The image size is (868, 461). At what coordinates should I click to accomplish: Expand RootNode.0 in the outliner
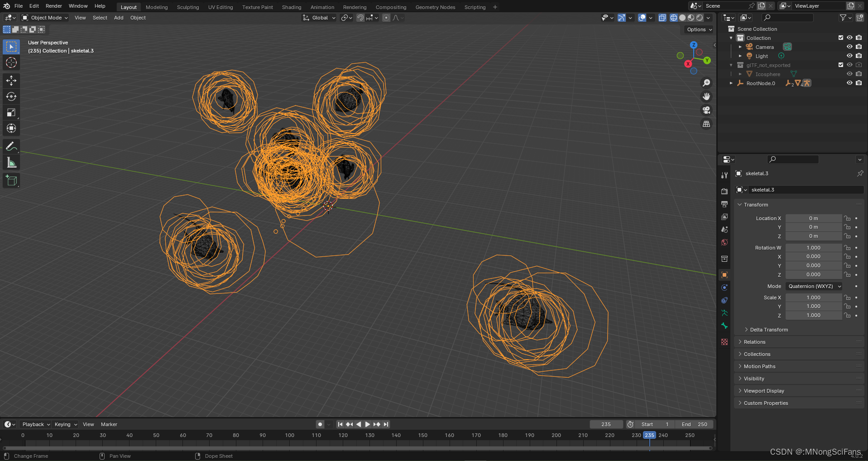pos(731,83)
